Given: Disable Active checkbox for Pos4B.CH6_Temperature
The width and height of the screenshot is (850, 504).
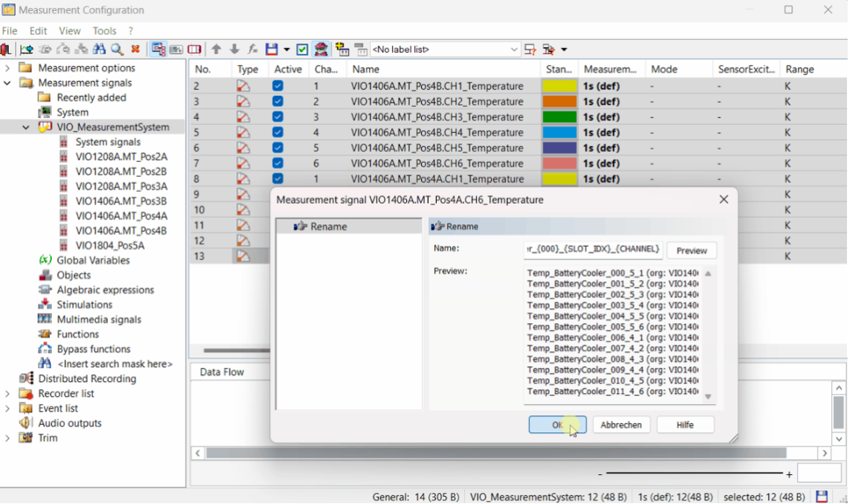Looking at the screenshot, I should (278, 164).
